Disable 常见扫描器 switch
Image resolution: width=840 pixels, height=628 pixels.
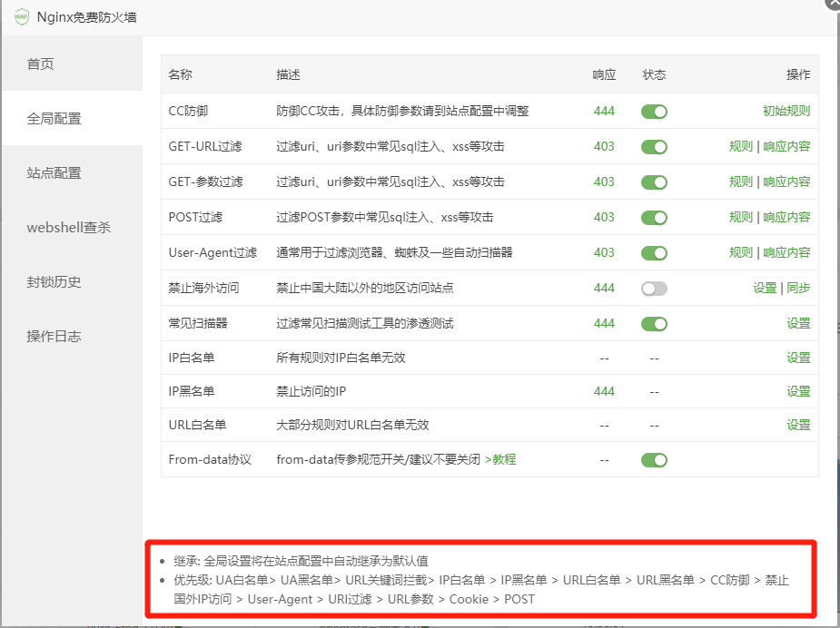[654, 324]
